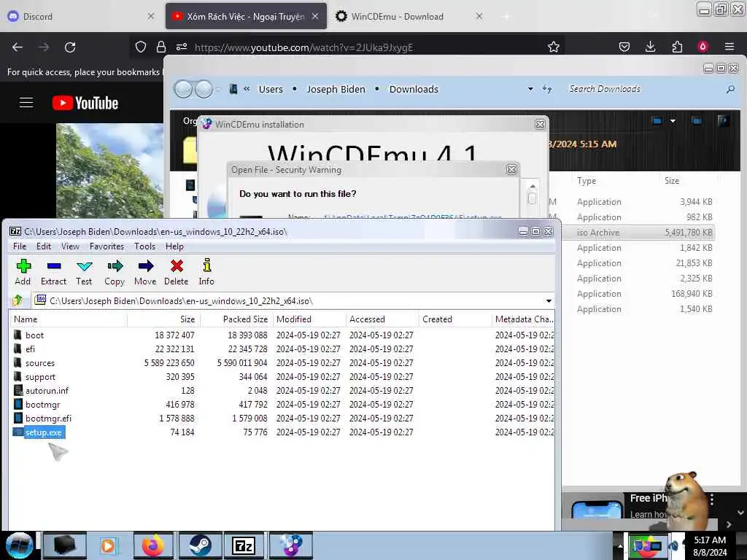The image size is (747, 560).
Task: Select the bootmgr.efi file
Action: click(x=48, y=418)
